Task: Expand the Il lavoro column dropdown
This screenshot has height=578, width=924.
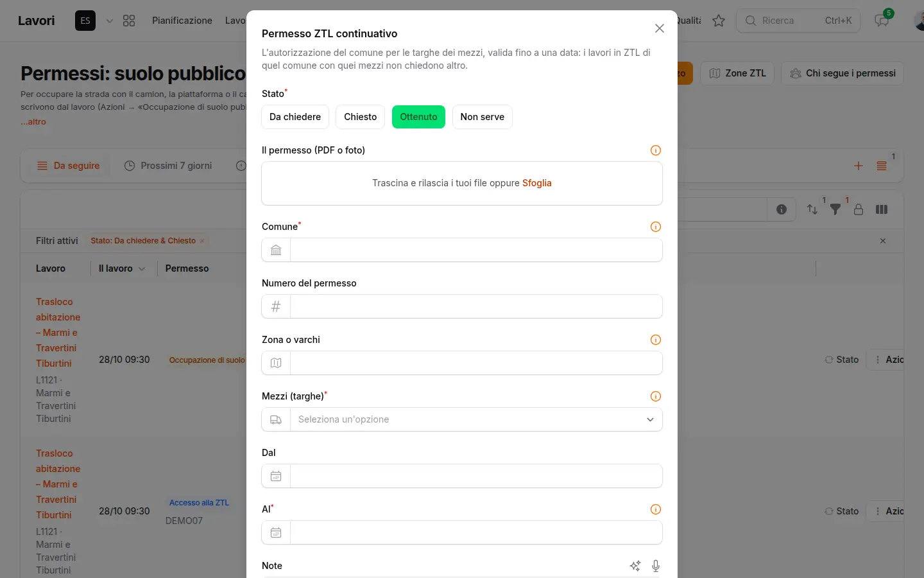Action: point(142,268)
